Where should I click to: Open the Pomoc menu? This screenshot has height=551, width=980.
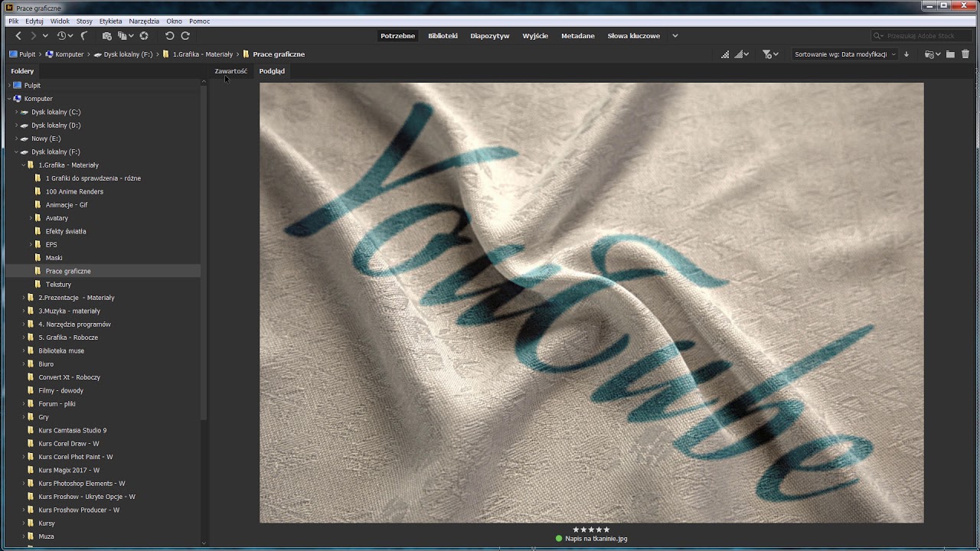click(199, 21)
